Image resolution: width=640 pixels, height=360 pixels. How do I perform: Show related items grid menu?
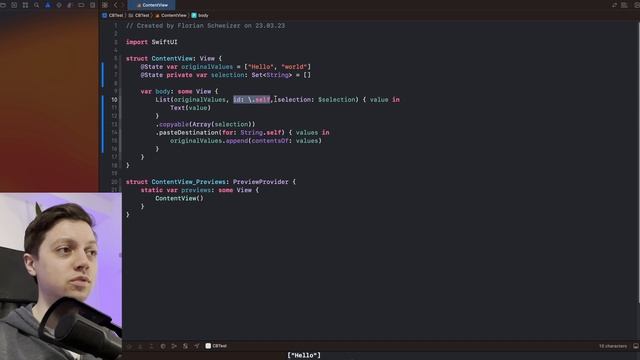pyautogui.click(x=105, y=5)
